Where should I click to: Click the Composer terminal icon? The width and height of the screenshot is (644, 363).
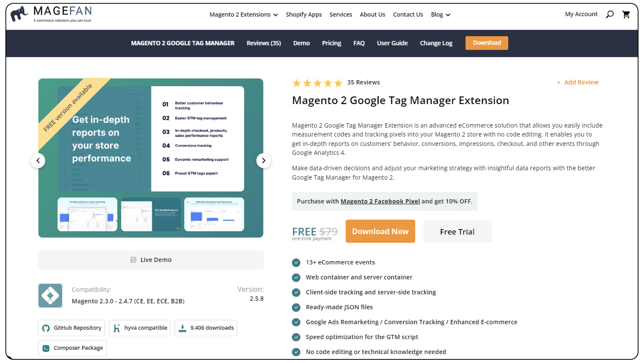pyautogui.click(x=46, y=348)
